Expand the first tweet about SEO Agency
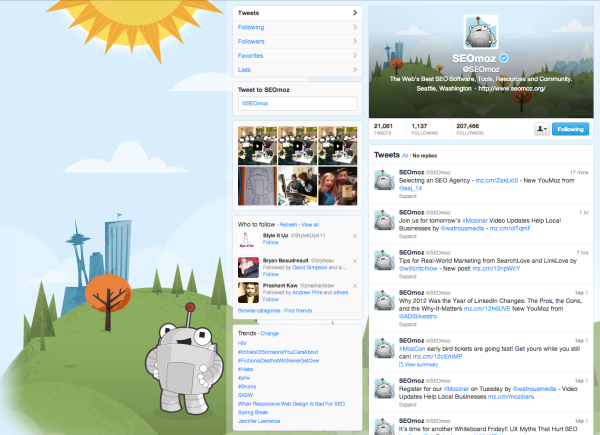Image resolution: width=600 pixels, height=435 pixels. tap(408, 197)
